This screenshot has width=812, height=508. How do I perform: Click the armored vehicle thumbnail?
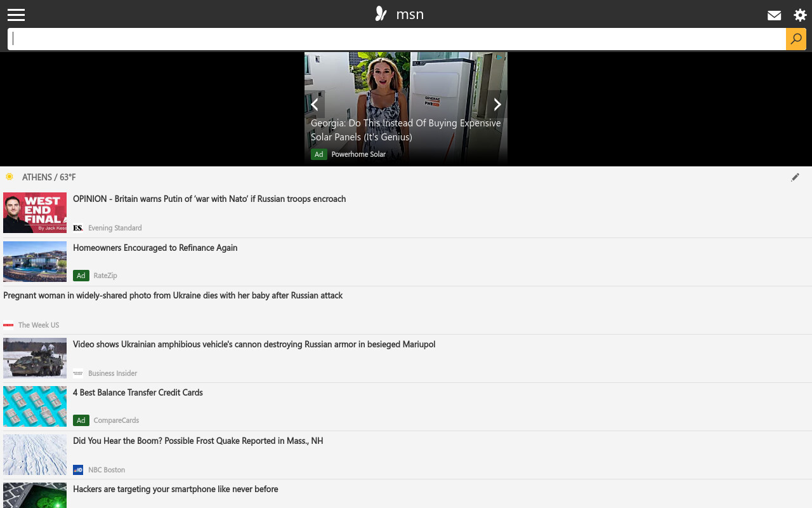(x=35, y=358)
